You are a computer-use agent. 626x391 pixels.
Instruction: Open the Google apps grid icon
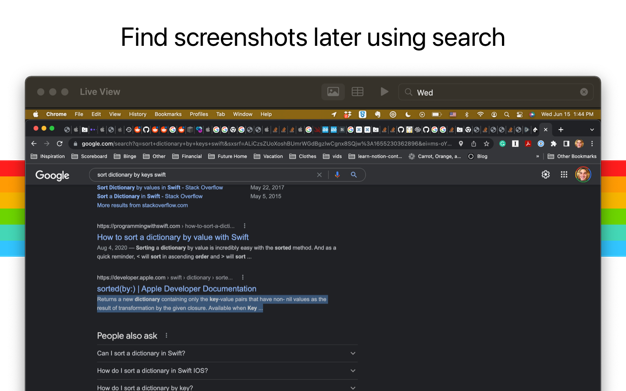pyautogui.click(x=564, y=175)
